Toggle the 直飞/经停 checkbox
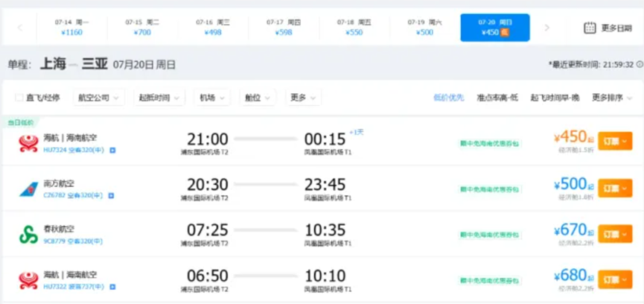This screenshot has height=304, width=644. [19, 98]
